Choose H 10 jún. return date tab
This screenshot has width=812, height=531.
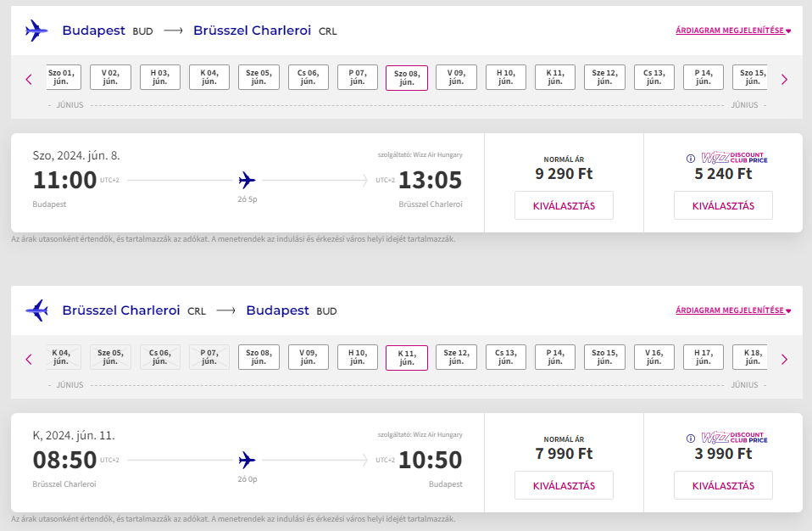point(358,357)
